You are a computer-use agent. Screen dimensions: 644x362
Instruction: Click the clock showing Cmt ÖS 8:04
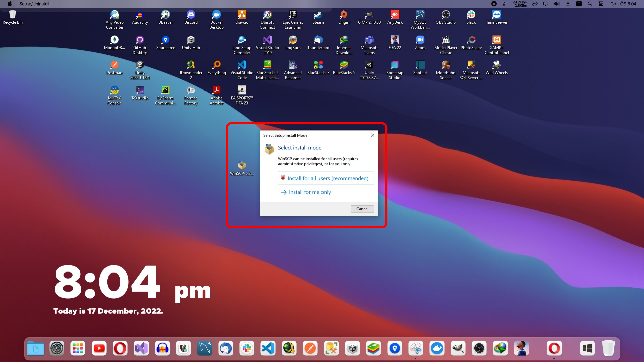[623, 4]
